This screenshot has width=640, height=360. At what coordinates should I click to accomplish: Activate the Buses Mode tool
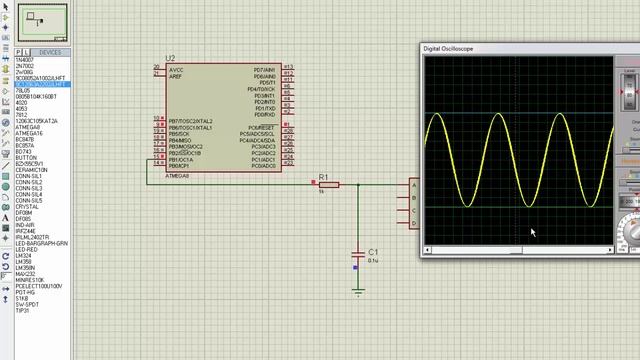[5, 59]
